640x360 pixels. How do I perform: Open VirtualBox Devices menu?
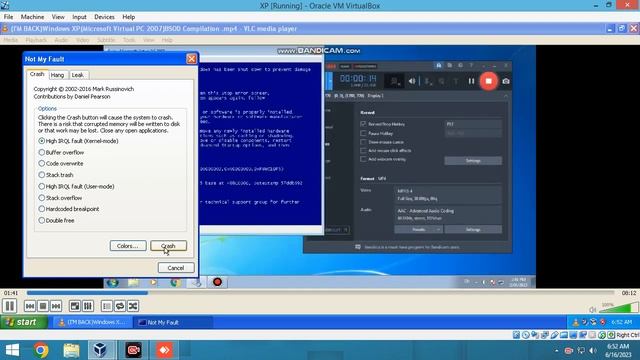[x=104, y=17]
